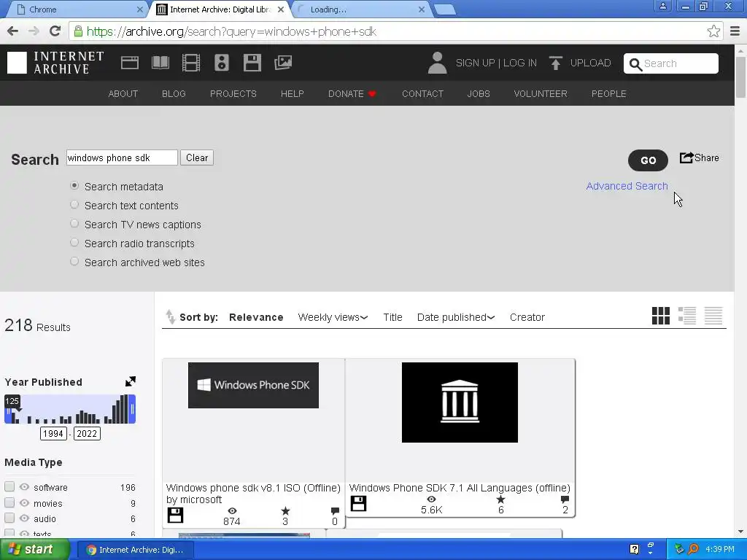Viewport: 747px width, 560px height.
Task: Open the Video film-strip icon
Action: pyautogui.click(x=191, y=63)
